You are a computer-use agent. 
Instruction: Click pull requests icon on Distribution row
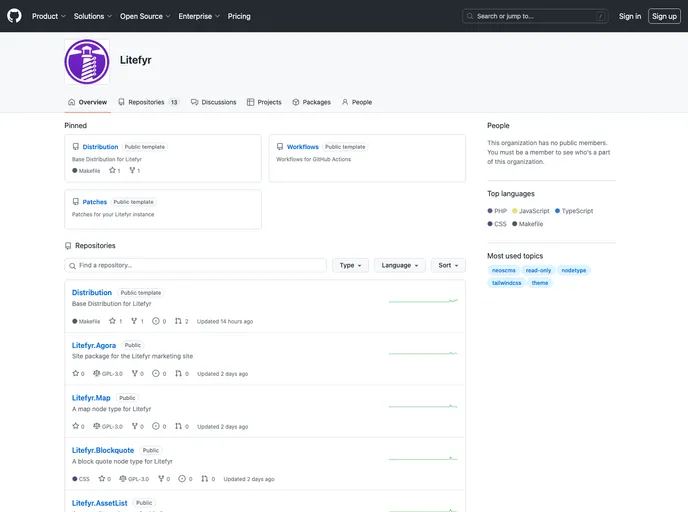click(x=178, y=321)
